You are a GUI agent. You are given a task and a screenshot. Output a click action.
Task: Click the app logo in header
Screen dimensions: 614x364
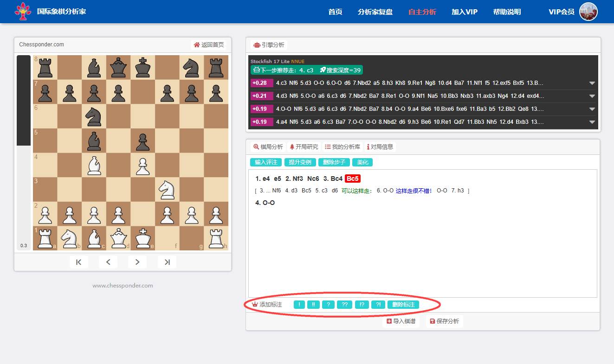[23, 12]
